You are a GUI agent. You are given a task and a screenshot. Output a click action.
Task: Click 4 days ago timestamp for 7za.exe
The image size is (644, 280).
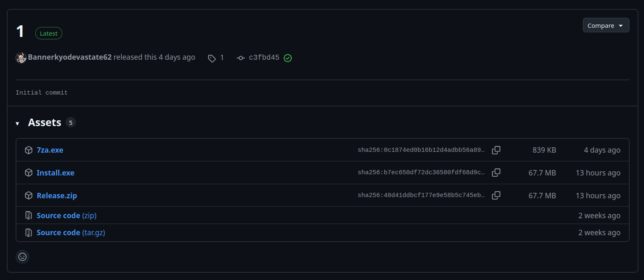(x=602, y=150)
